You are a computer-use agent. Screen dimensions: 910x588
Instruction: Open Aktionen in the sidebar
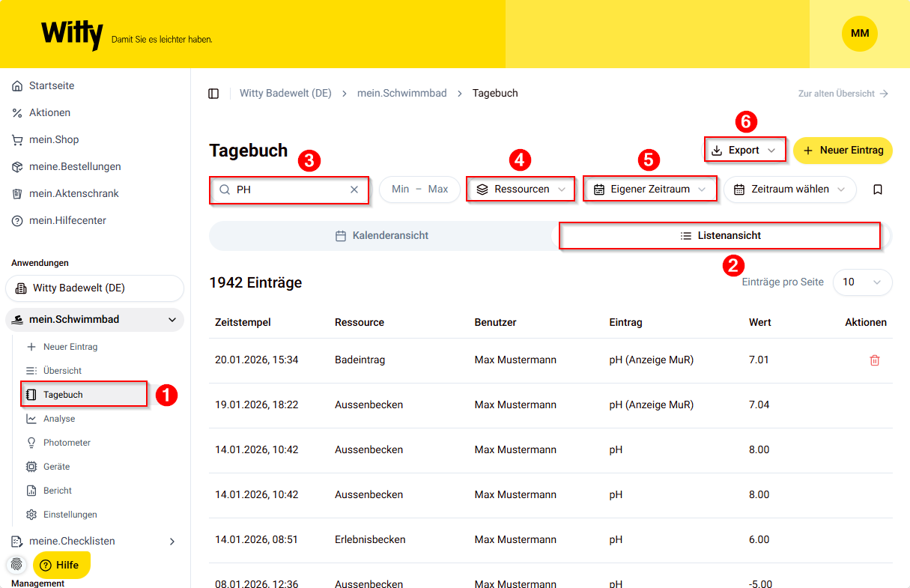[x=41, y=113]
